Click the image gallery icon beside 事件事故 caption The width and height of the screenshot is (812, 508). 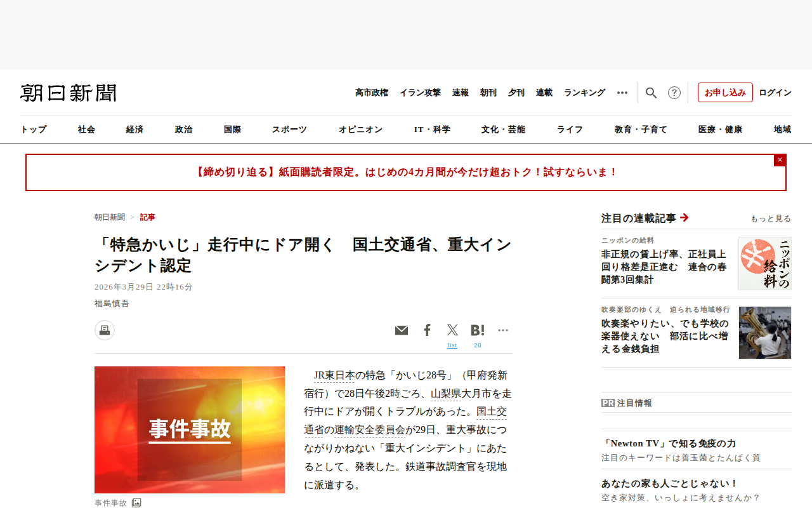coord(136,503)
